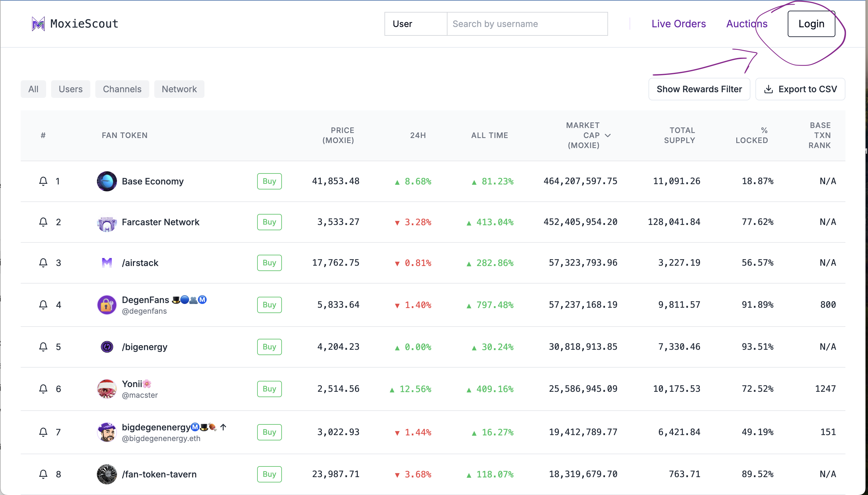
Task: Open /bigenergy token name
Action: tap(145, 347)
